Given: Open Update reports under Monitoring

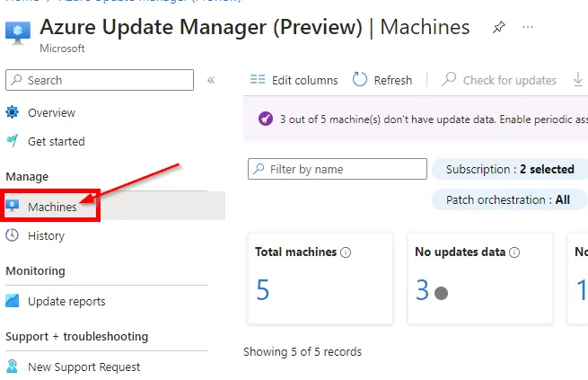Looking at the screenshot, I should (x=66, y=301).
